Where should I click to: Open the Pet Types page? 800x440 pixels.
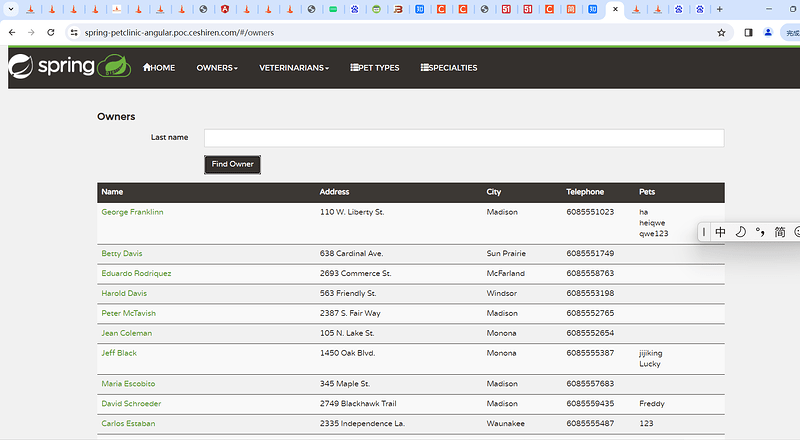point(375,67)
